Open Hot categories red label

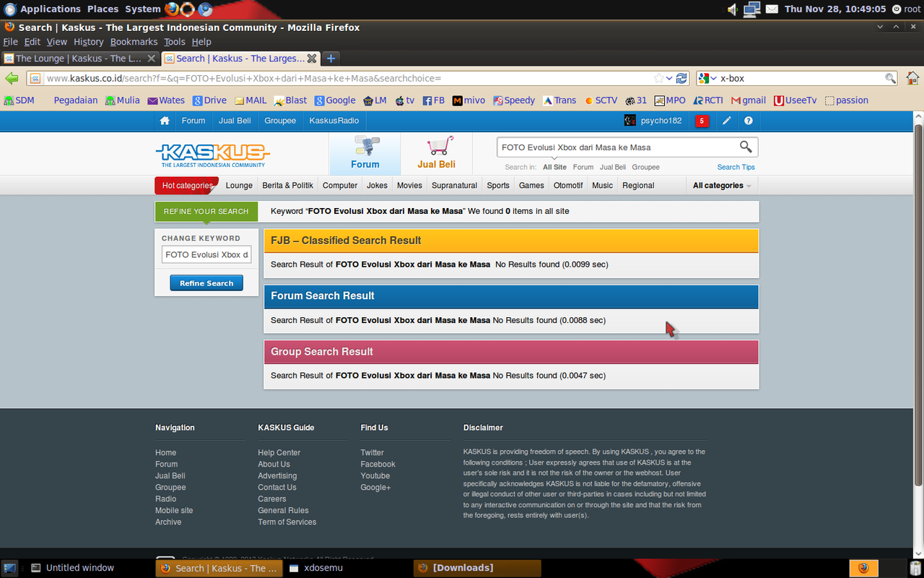(x=187, y=186)
